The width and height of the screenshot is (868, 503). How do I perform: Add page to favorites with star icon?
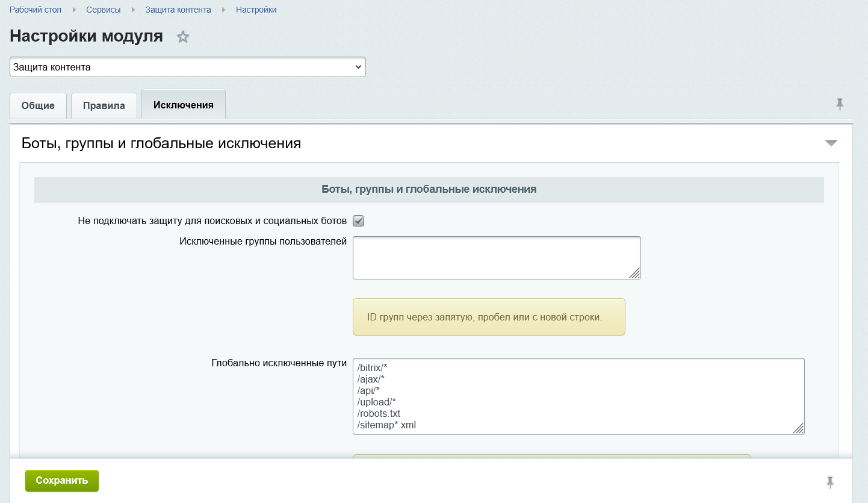point(183,37)
